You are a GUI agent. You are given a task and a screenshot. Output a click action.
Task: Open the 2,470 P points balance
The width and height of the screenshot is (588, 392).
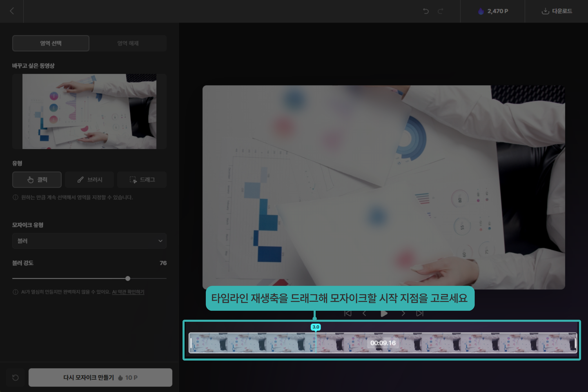(x=493, y=11)
